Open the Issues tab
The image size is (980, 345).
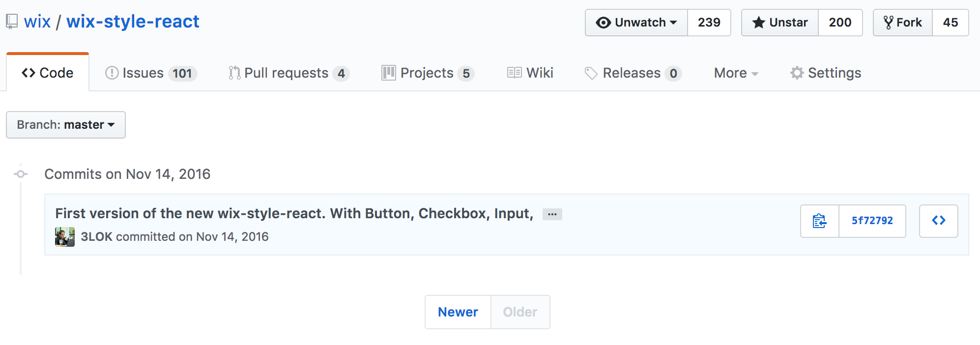[x=151, y=73]
